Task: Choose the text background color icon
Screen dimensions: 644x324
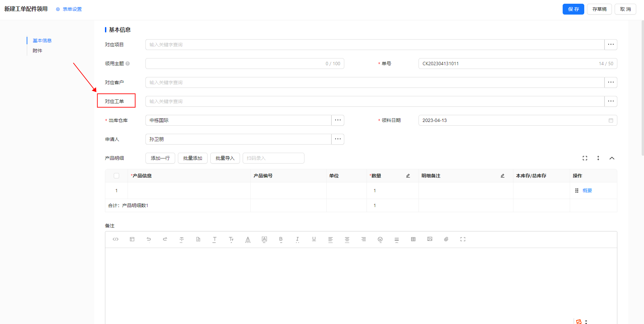Action: pos(264,239)
